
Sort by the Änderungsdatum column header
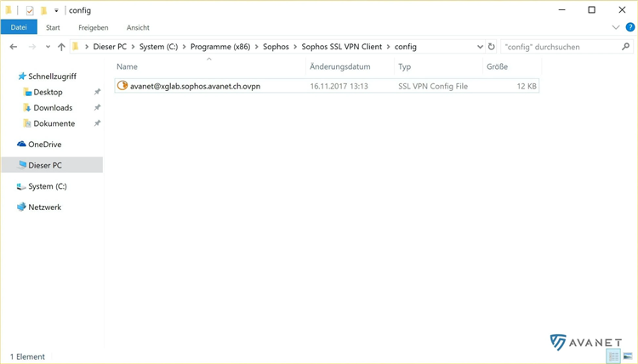tap(340, 66)
